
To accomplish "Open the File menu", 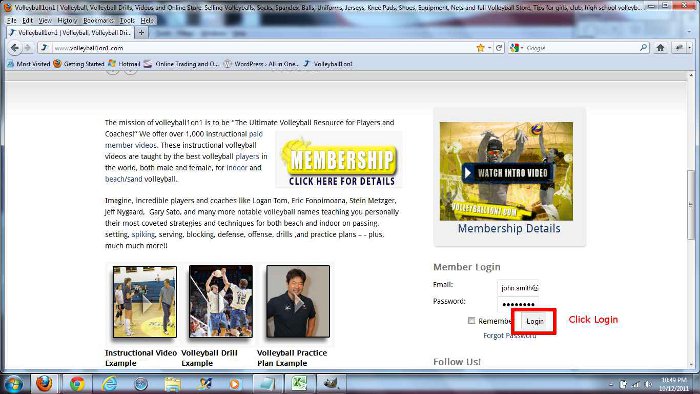I will tap(12, 21).
